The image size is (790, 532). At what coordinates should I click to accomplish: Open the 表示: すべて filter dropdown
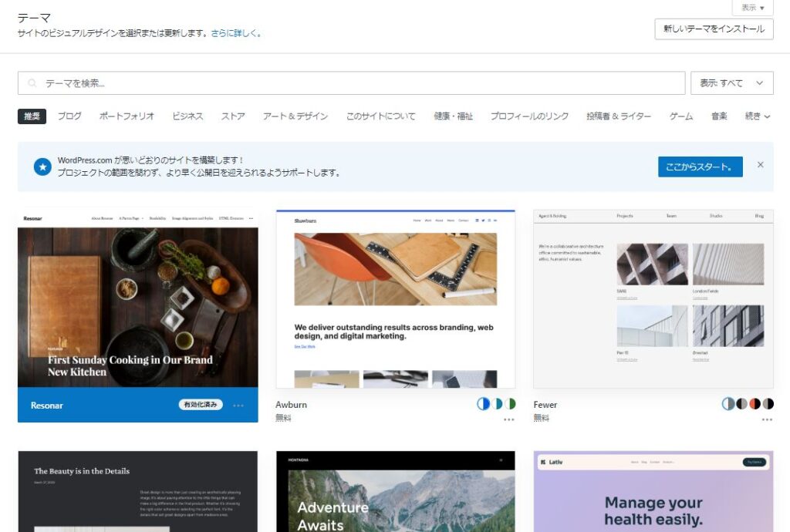731,83
